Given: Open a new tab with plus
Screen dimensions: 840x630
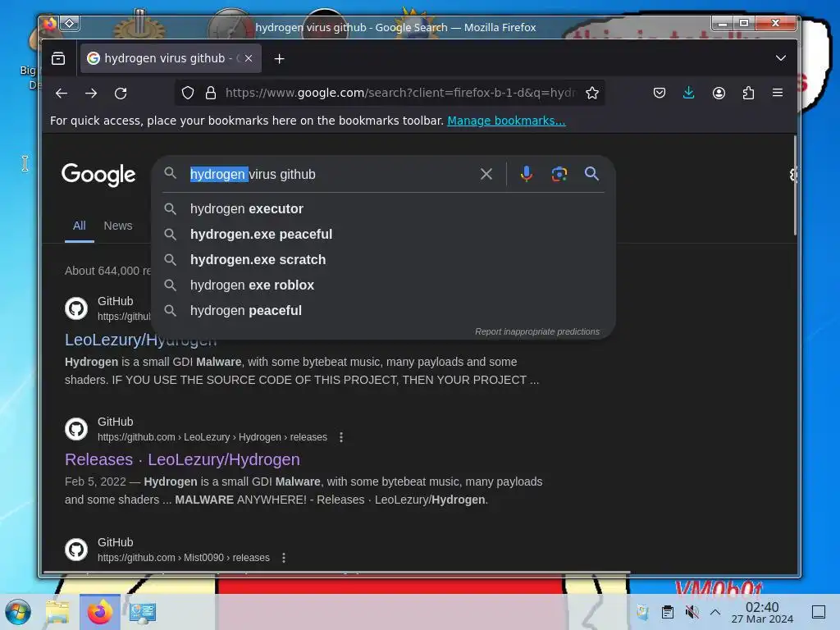Looking at the screenshot, I should click(x=279, y=59).
